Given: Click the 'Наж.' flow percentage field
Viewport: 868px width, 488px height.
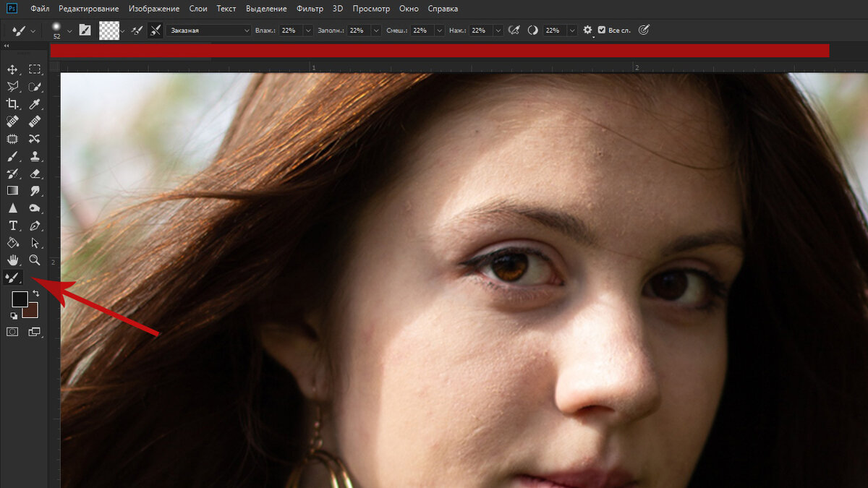Looking at the screenshot, I should 480,30.
